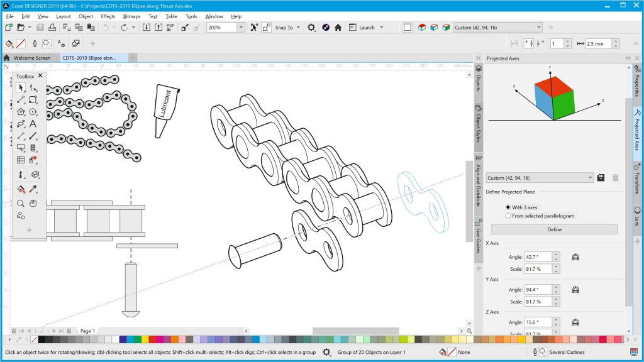Open the Options gear in the toolbar
This screenshot has width=644, height=362.
point(311,28)
